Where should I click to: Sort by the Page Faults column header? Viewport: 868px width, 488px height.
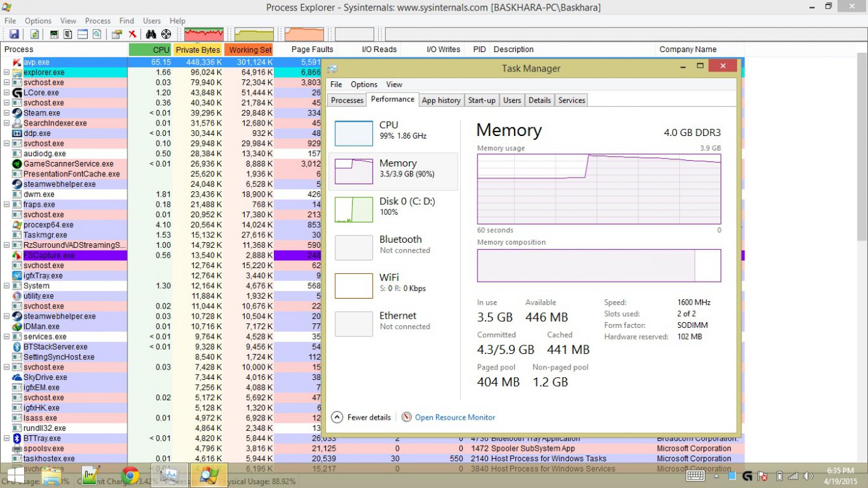[x=311, y=49]
